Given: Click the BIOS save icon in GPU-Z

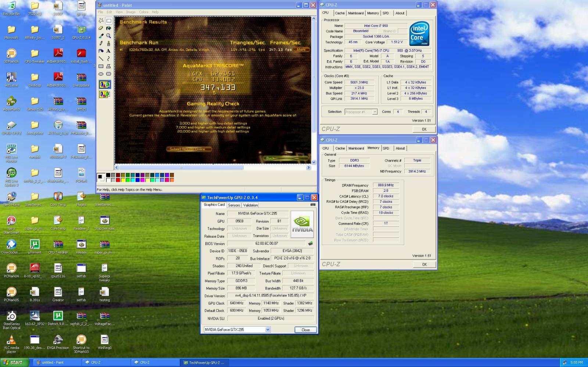Looking at the screenshot, I should [x=311, y=243].
